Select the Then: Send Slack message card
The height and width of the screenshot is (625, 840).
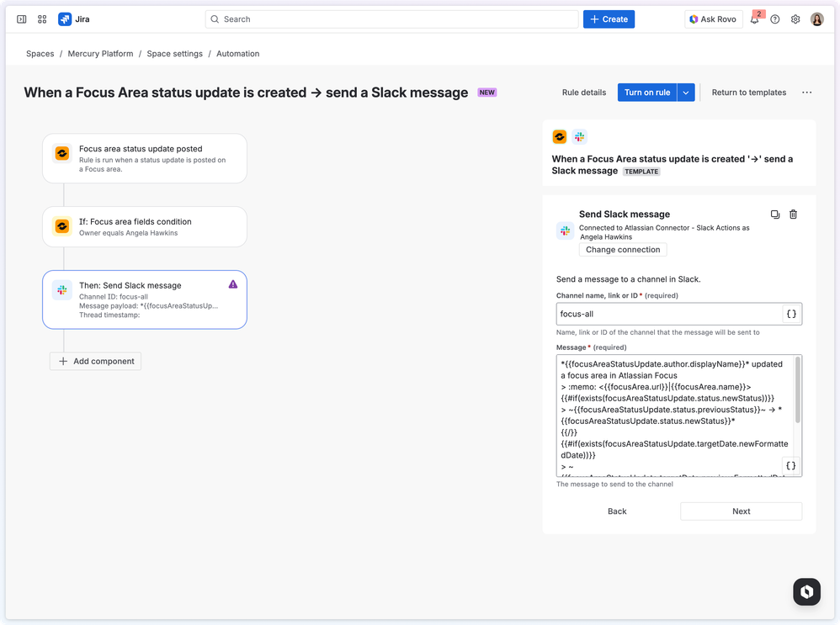(145, 300)
